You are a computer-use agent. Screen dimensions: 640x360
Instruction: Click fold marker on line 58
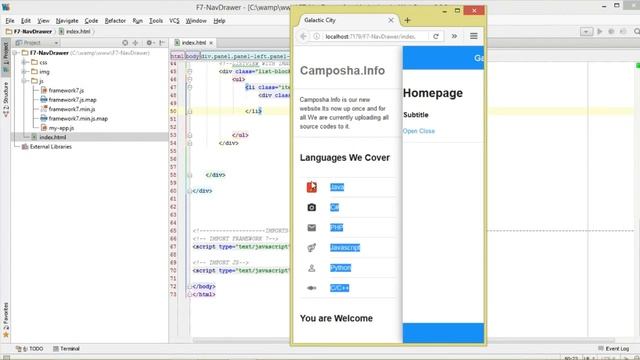coord(189,175)
